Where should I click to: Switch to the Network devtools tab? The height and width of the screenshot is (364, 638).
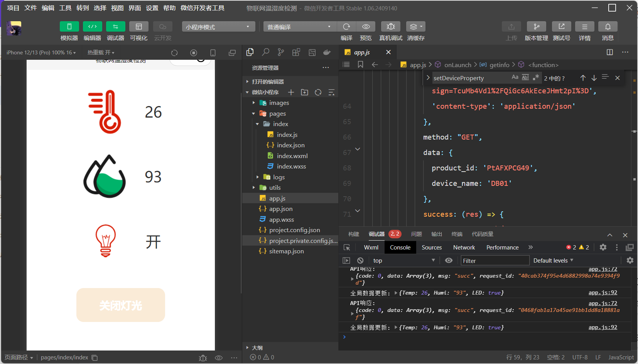[464, 248]
